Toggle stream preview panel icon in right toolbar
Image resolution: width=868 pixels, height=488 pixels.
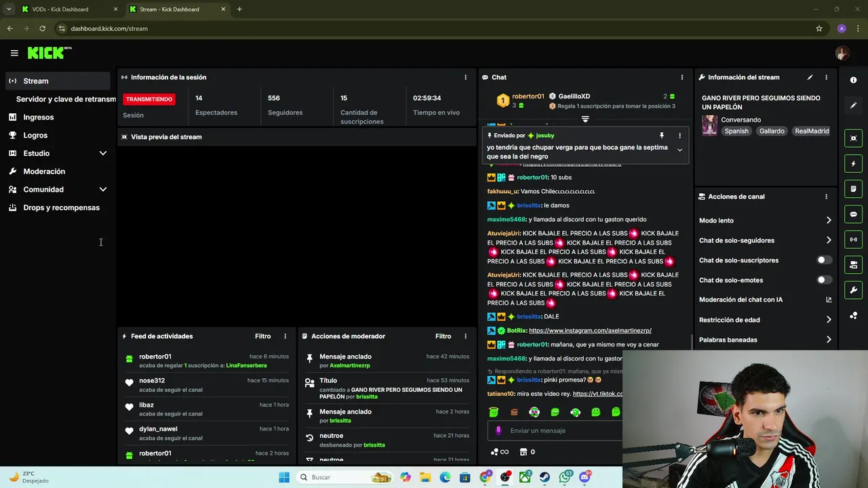click(x=853, y=138)
